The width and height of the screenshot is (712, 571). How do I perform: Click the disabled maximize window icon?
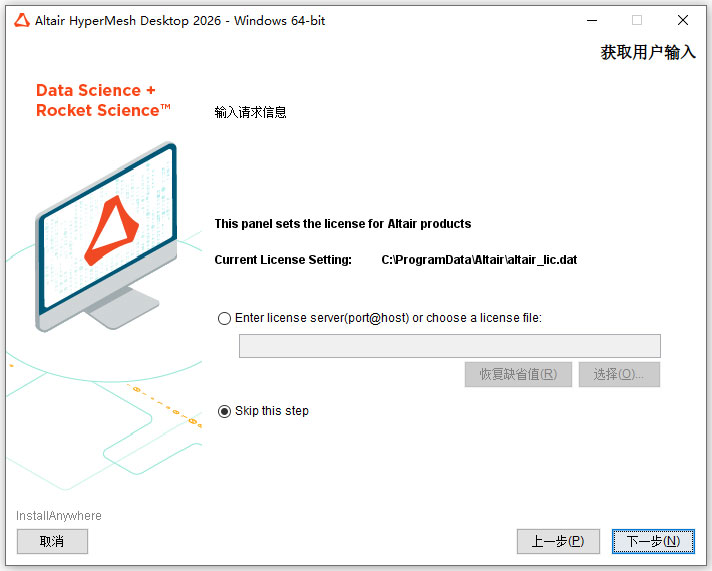pos(637,20)
